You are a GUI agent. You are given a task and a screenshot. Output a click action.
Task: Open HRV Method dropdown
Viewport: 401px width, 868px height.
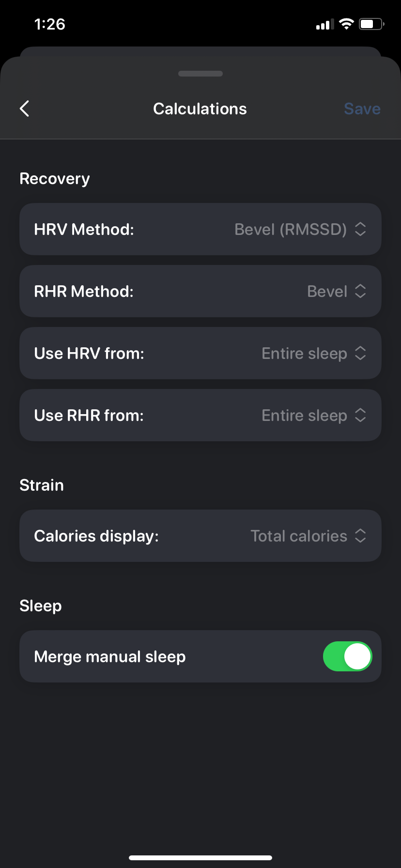click(200, 229)
